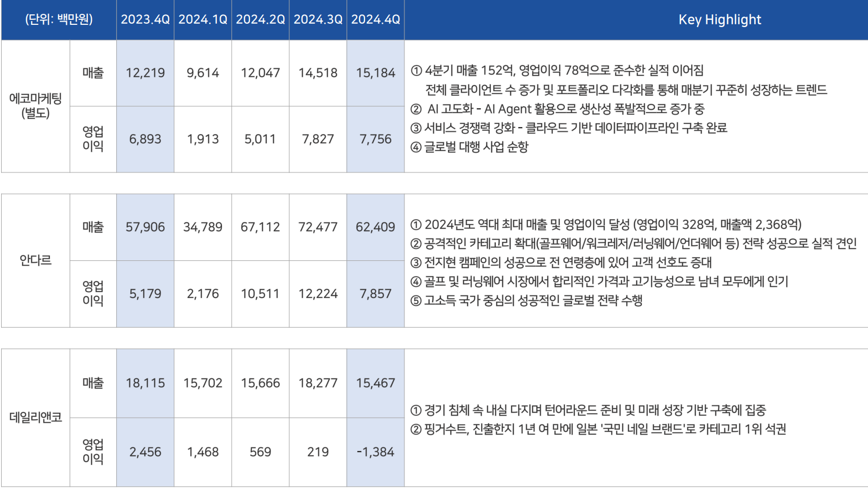Click highlight line '골프 및 러닝웨어 시장'
The image size is (868, 488).
pos(599,282)
